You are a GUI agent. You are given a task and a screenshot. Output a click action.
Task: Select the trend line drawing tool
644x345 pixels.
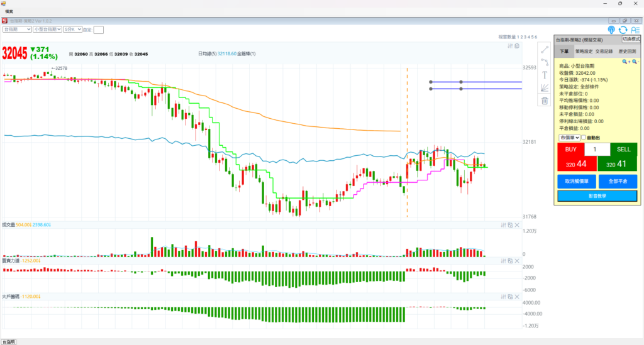(545, 49)
